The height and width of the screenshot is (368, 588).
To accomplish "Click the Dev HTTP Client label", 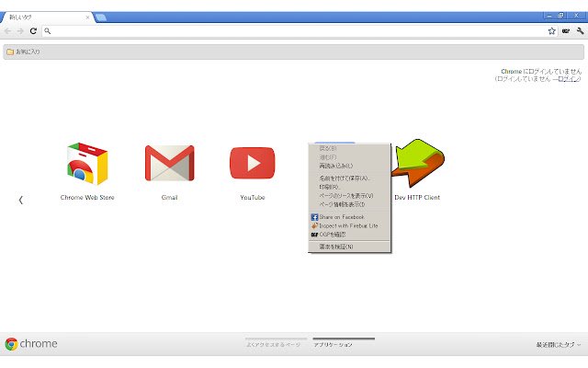I will [417, 198].
